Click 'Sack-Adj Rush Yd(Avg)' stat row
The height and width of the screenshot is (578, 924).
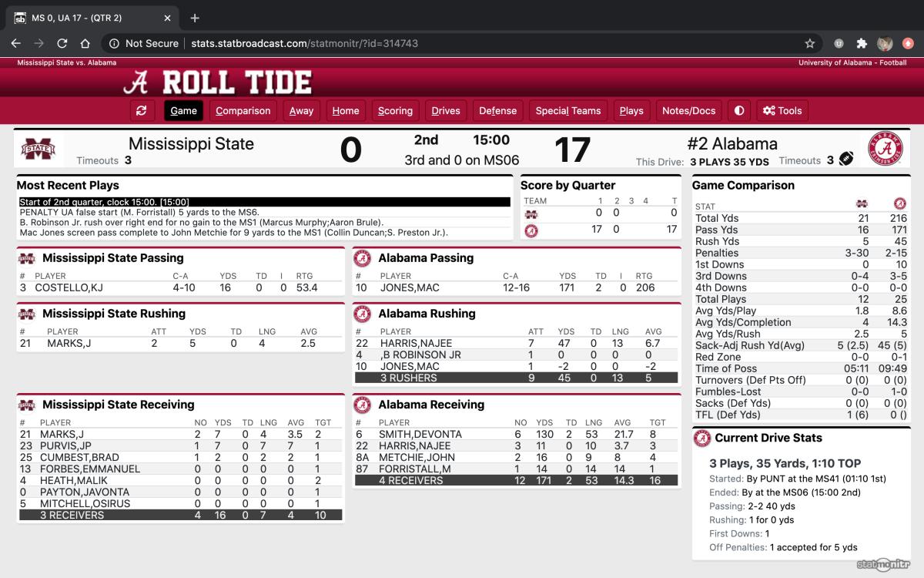coord(801,345)
